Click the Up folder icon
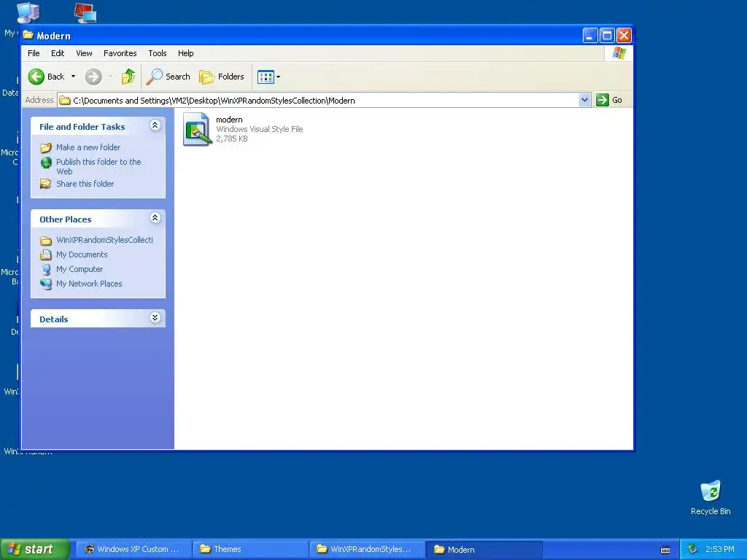Viewport: 747px width, 560px height. 128,77
